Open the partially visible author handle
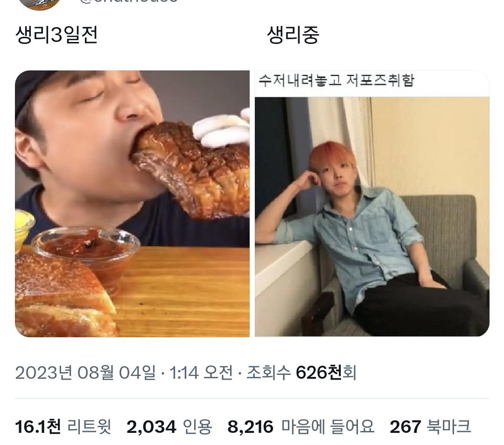This screenshot has height=445, width=504. click(129, 1)
